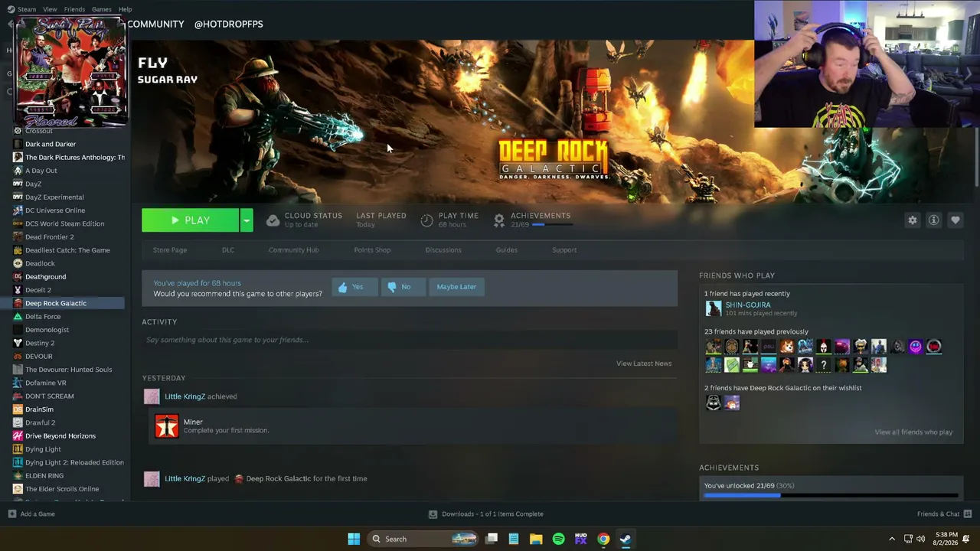Viewport: 980px width, 551px height.
Task: Click SHIN-GOJIRA's avatar icon
Action: tap(714, 308)
